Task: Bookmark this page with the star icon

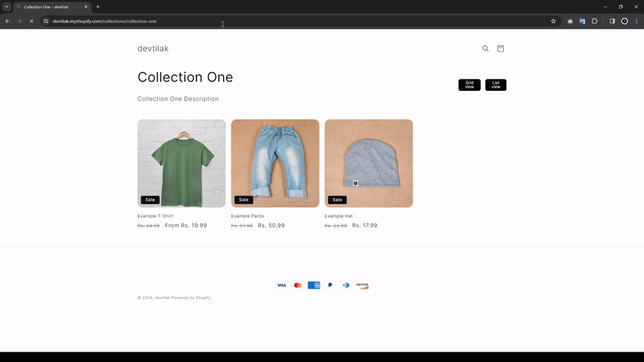Action: click(x=553, y=21)
